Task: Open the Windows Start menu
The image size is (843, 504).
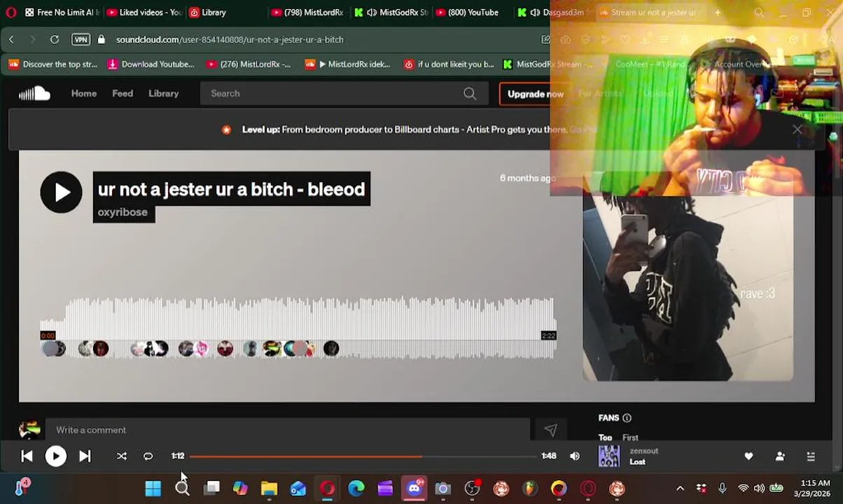Action: pyautogui.click(x=153, y=488)
